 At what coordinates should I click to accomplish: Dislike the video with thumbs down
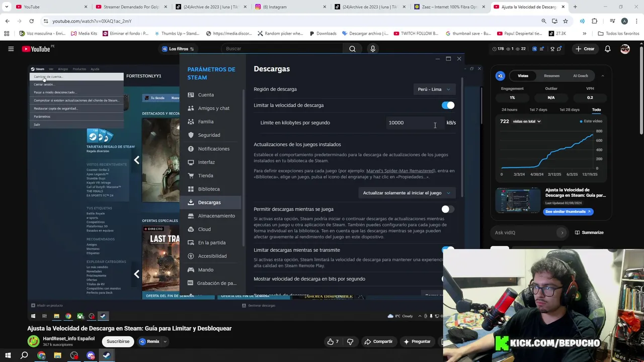pos(350,341)
